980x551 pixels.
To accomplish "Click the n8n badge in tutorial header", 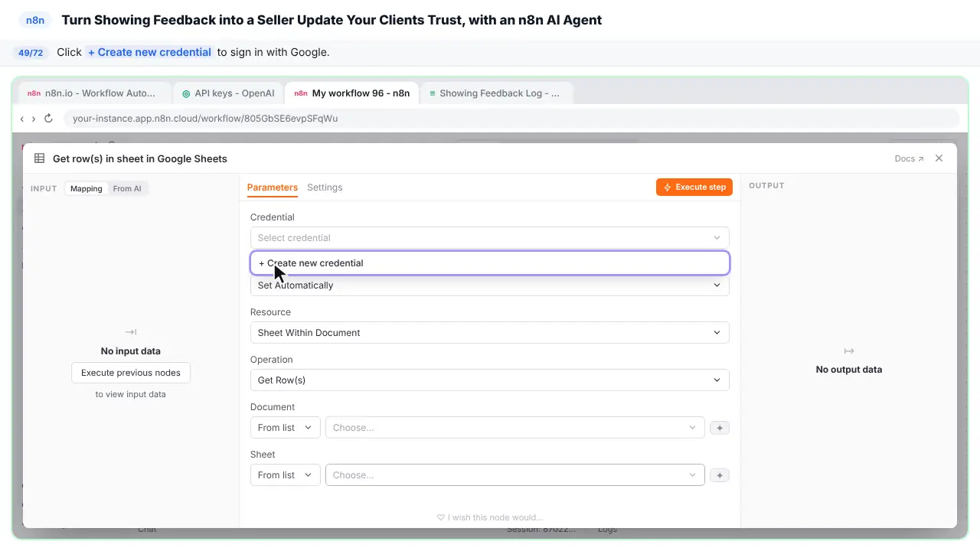I will [x=35, y=21].
